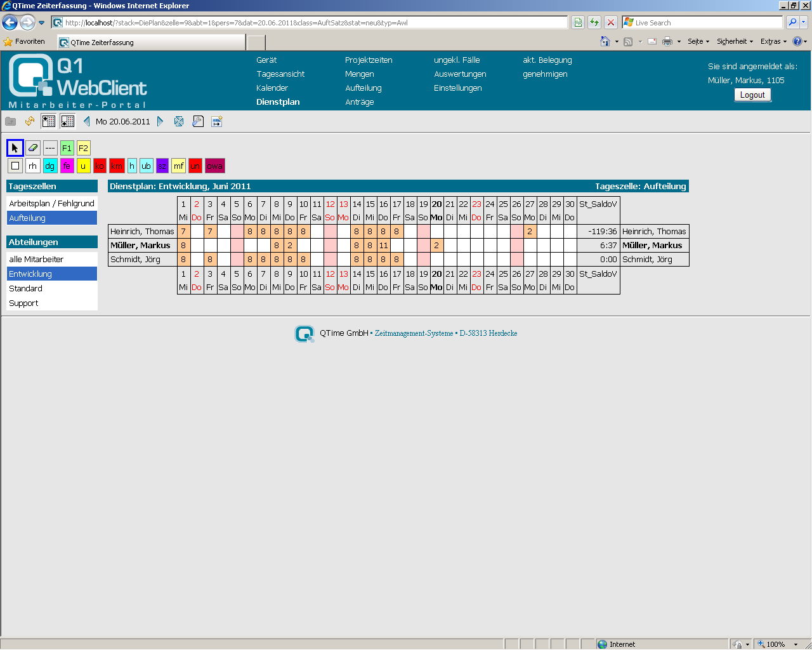Viewport: 812px width, 650px height.
Task: Select the eraser tool
Action: click(x=33, y=148)
